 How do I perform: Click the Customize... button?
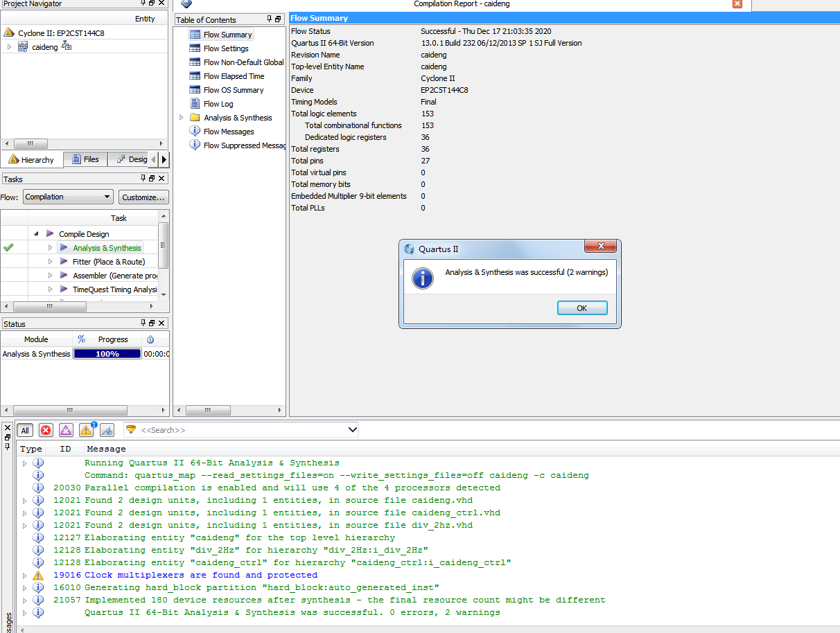(143, 197)
